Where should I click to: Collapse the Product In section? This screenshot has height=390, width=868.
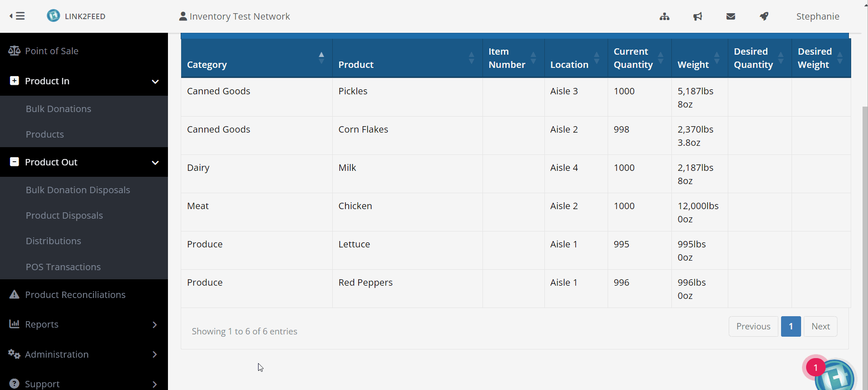(x=155, y=81)
